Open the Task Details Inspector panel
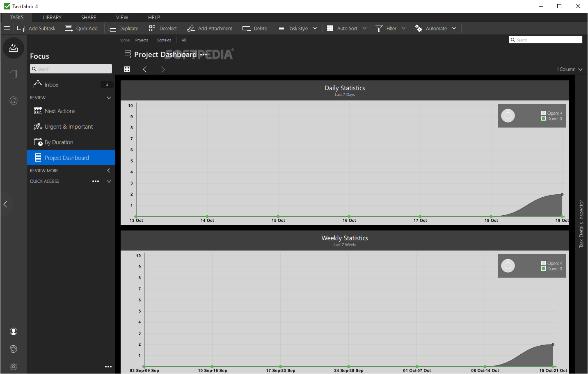The height and width of the screenshot is (374, 588). (581, 224)
